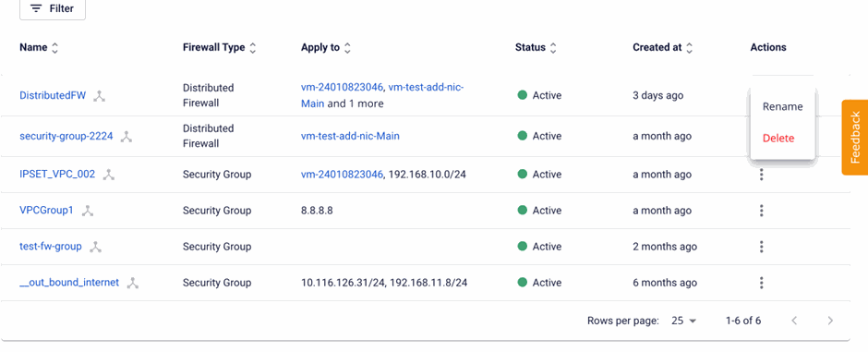The height and width of the screenshot is (352, 868).
Task: Click Security Group type in VPCGroup1 row
Action: pyautogui.click(x=217, y=211)
